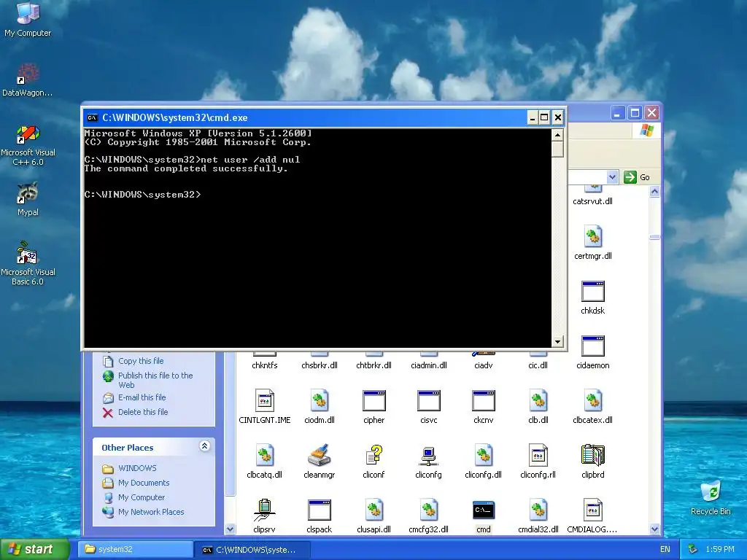
Task: Click the Start button
Action: [34, 549]
